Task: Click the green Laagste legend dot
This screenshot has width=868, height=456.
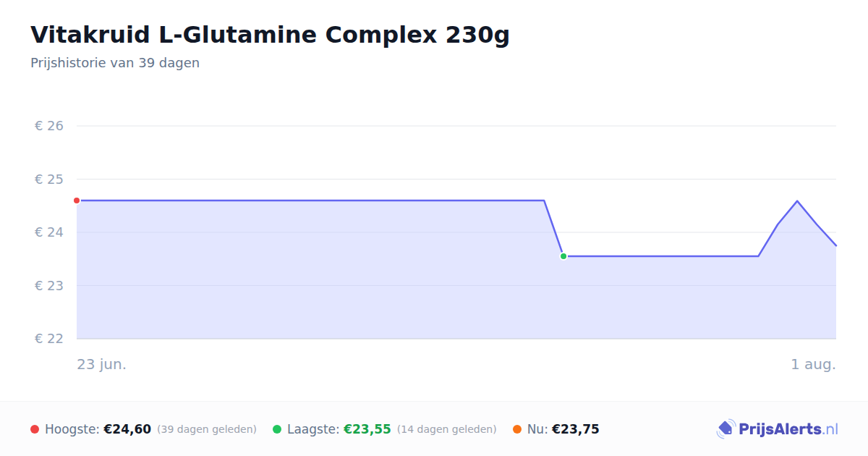Action: click(277, 429)
